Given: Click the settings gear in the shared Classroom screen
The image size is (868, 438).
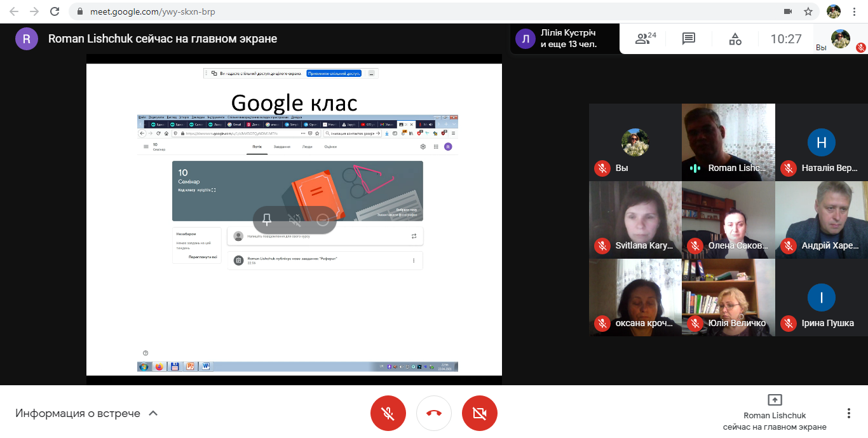Looking at the screenshot, I should click(x=423, y=147).
